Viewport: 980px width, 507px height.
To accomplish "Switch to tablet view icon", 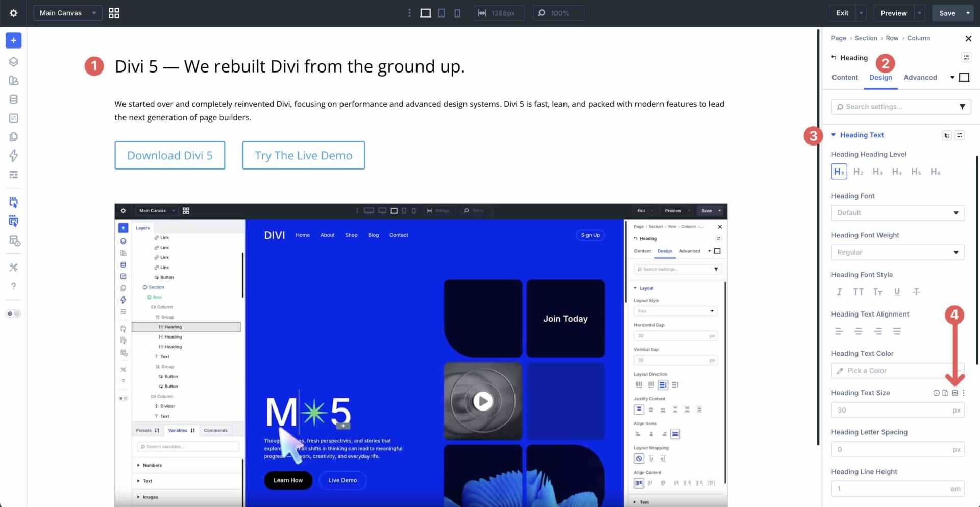I will [x=442, y=13].
